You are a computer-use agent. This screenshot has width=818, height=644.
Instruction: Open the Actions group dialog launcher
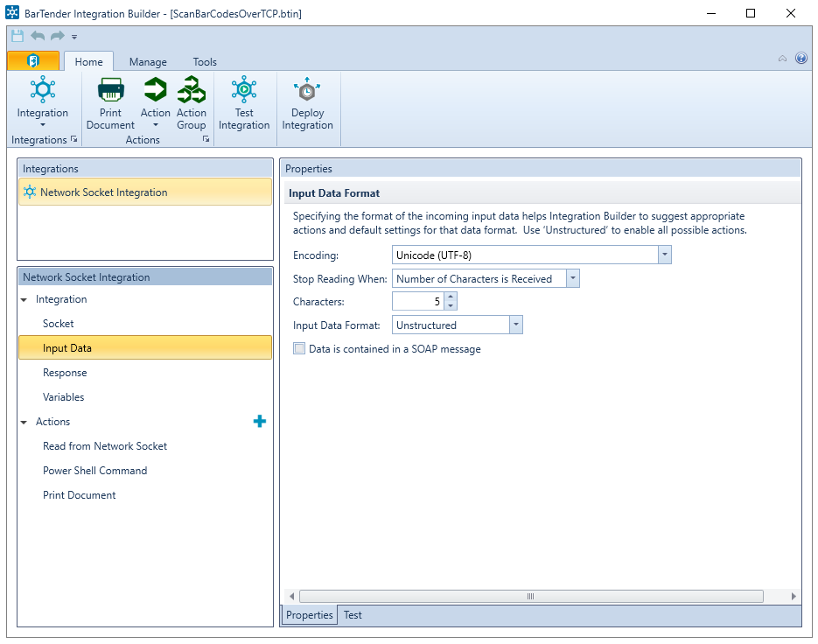coord(206,139)
